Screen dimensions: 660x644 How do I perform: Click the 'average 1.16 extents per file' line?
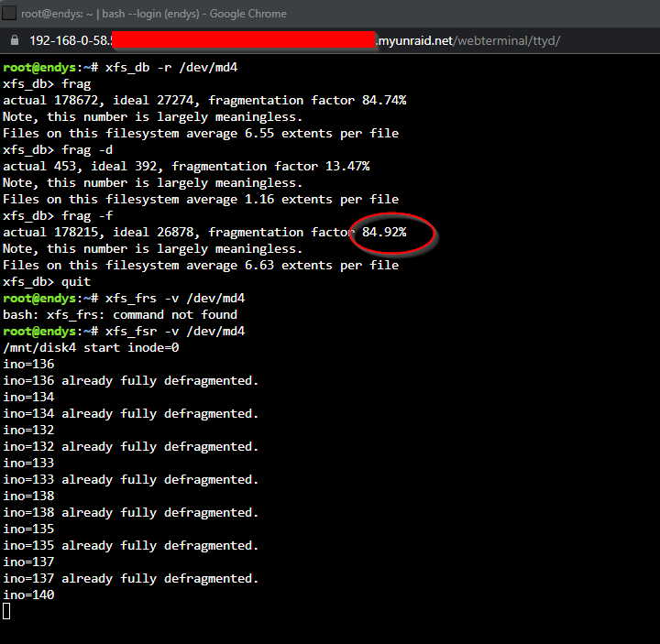point(201,199)
